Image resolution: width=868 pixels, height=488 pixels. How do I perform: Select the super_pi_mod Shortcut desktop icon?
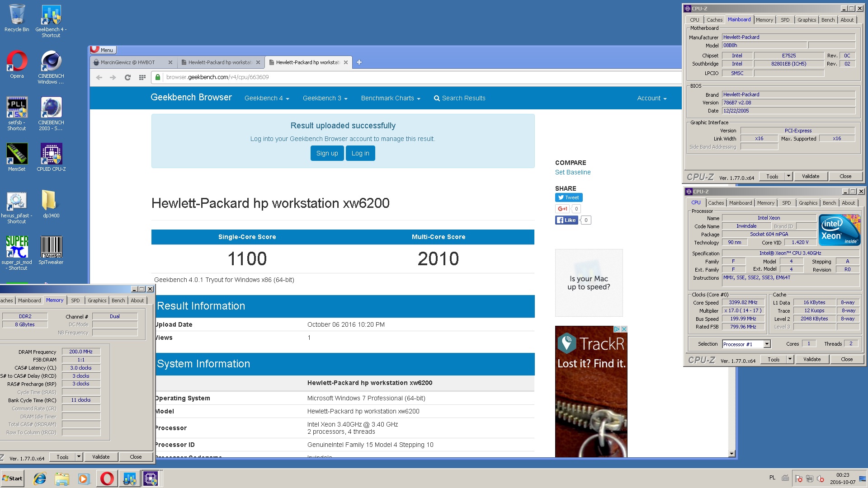(17, 253)
